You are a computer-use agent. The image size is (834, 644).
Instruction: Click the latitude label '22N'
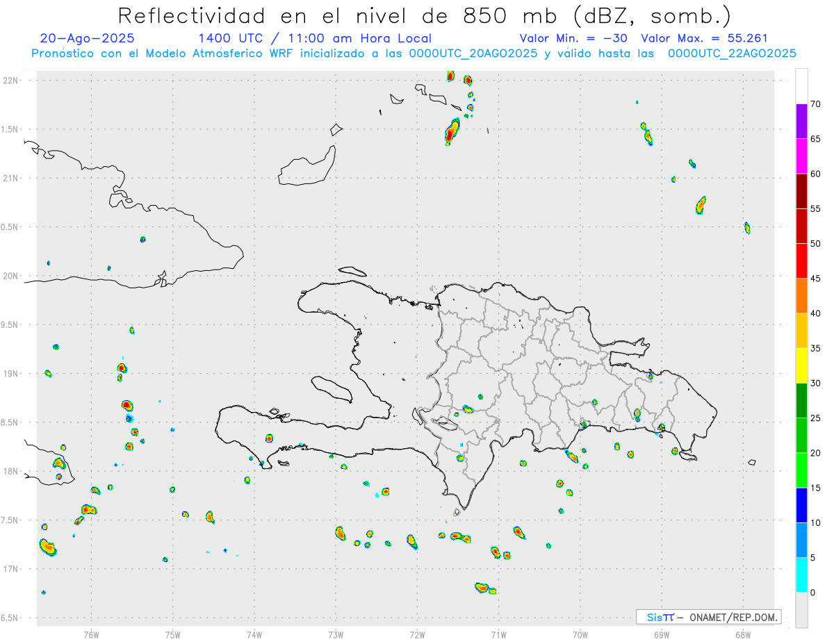coord(12,81)
